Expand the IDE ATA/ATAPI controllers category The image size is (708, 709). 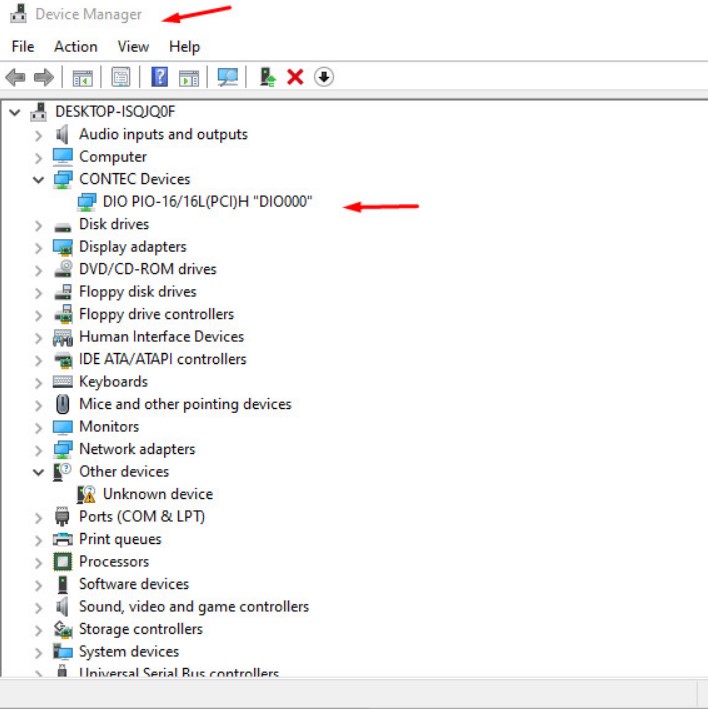(38, 360)
